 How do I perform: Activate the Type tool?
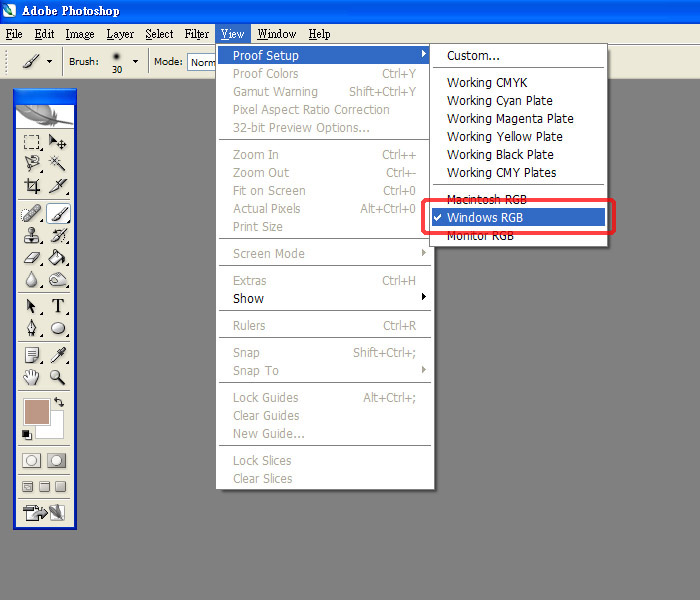58,306
